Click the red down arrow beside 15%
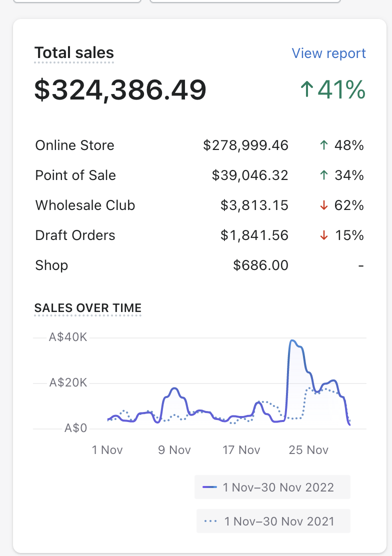The height and width of the screenshot is (556, 392). pyautogui.click(x=324, y=235)
